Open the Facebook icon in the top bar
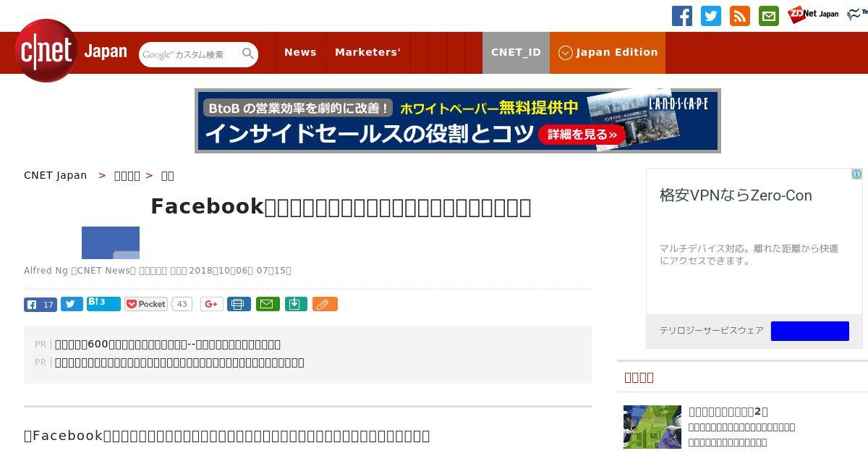This screenshot has height=456, width=868. coord(682,16)
